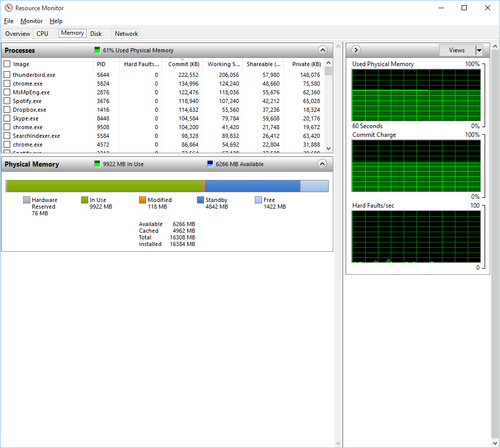
Task: Click the '4962 MB' Cached value
Action: (x=184, y=231)
